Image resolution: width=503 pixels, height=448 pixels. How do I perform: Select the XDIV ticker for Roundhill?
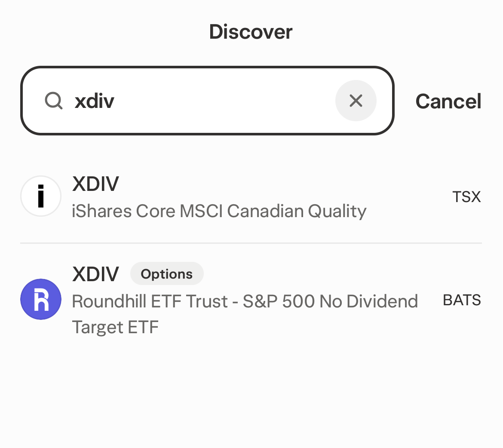[x=95, y=274]
